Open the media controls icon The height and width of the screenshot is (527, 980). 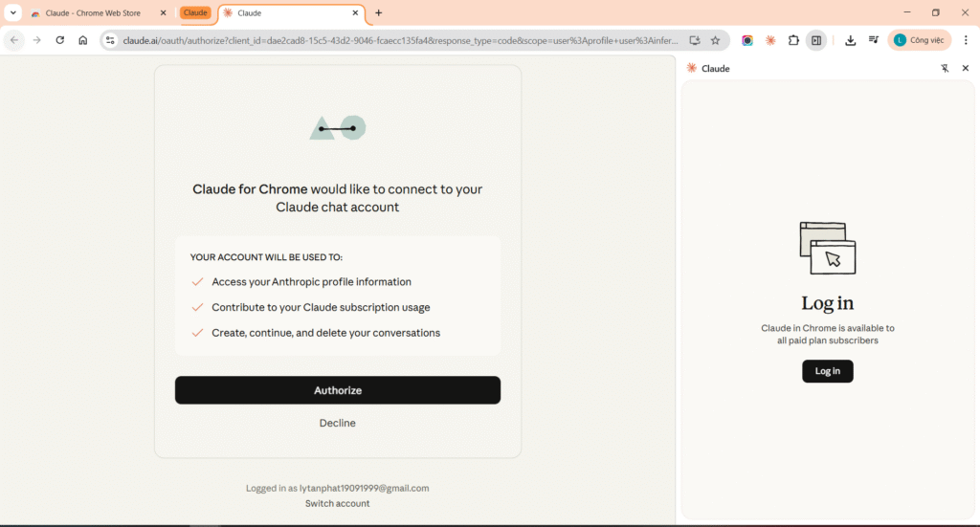tap(874, 40)
